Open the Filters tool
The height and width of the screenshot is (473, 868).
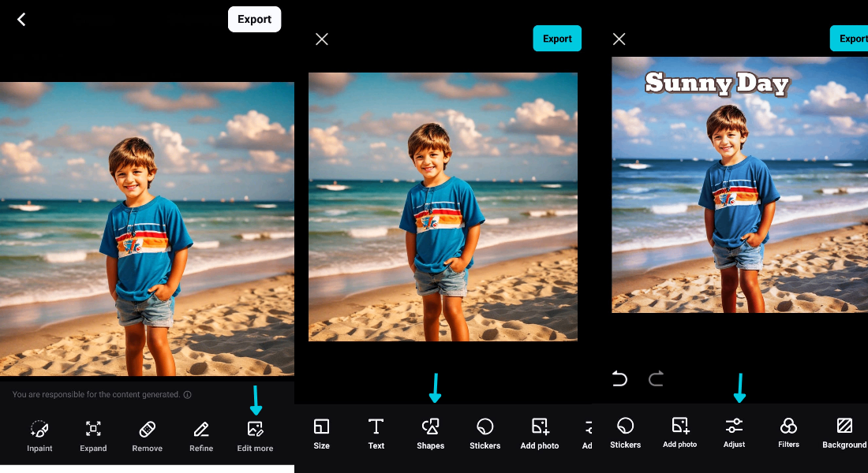coord(788,433)
